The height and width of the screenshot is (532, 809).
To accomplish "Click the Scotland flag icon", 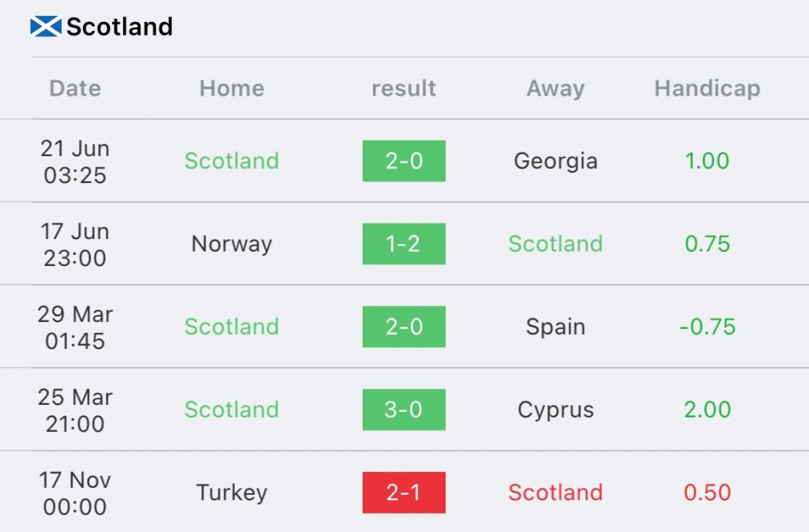I will pos(46,27).
